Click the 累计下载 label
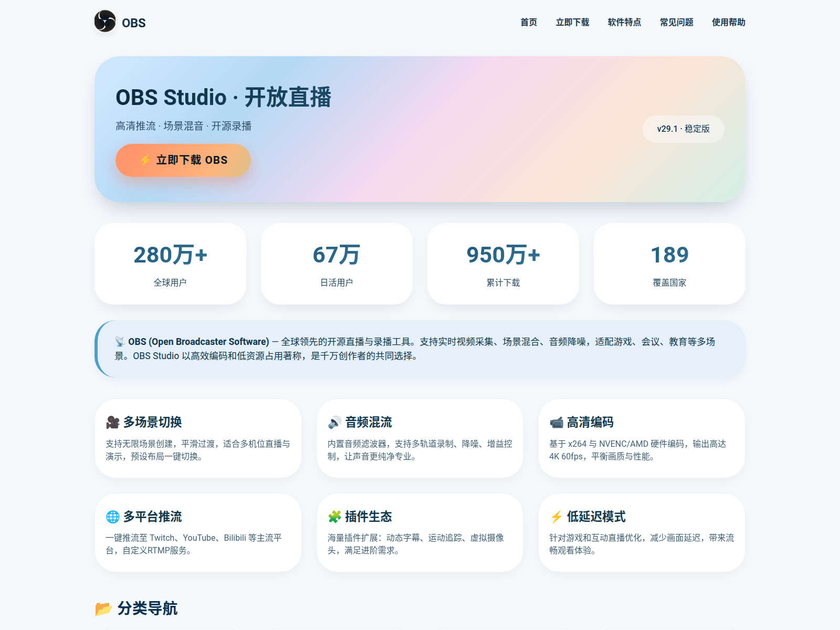Viewport: 840px width, 630px height. pos(503,282)
